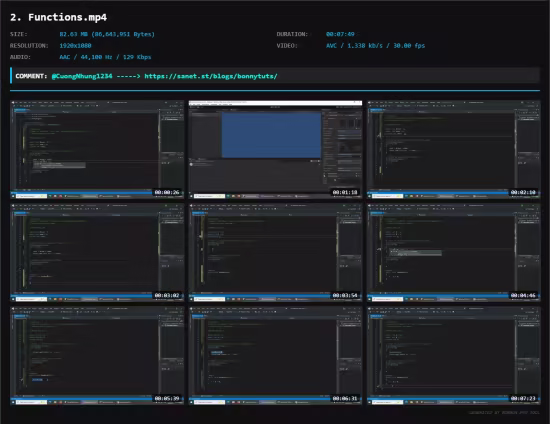Open the thumbnail stamped 00:00:26
The image size is (550, 424).
tap(97, 150)
